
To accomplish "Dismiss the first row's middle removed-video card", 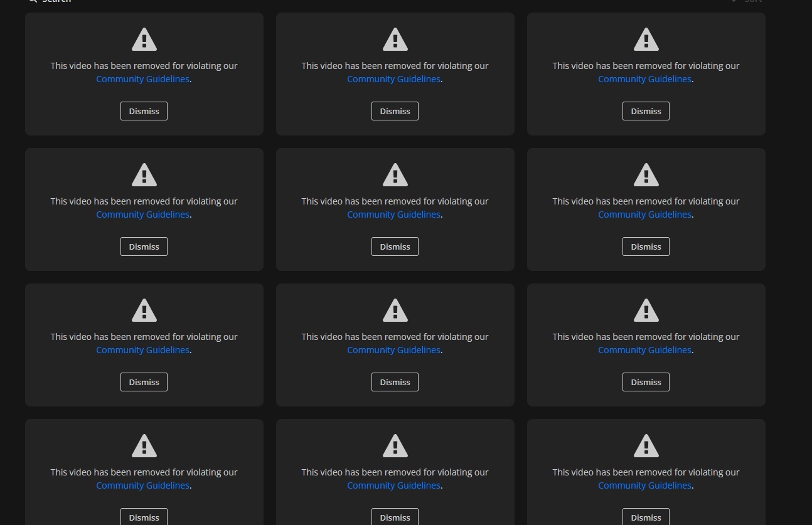I will pyautogui.click(x=395, y=111).
